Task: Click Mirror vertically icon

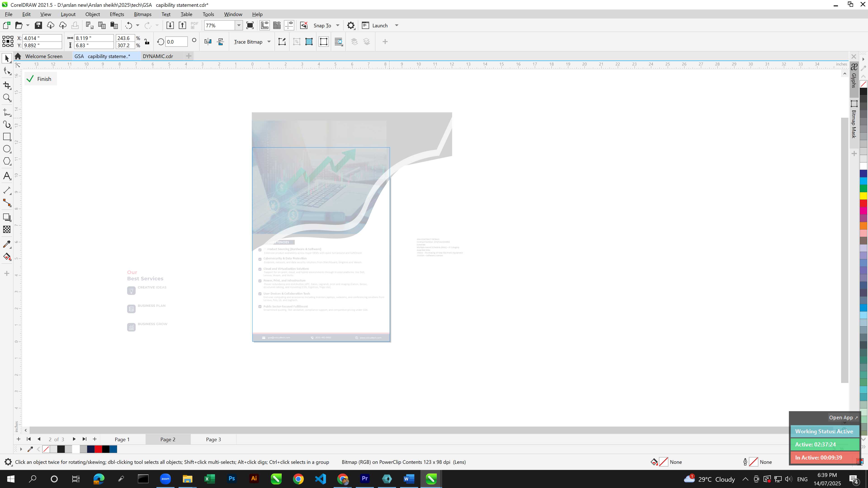Action: 221,41
